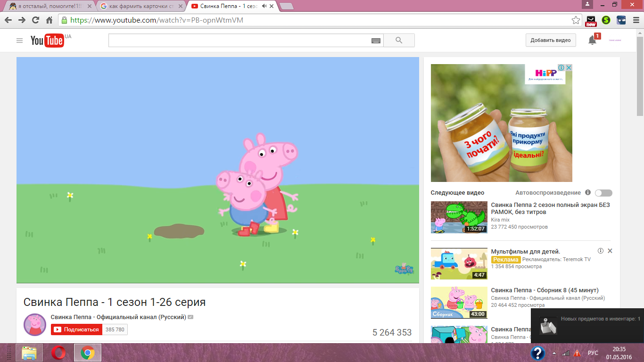Select the 'Свинка Пеппа - 1 сезон' tab

click(x=228, y=6)
